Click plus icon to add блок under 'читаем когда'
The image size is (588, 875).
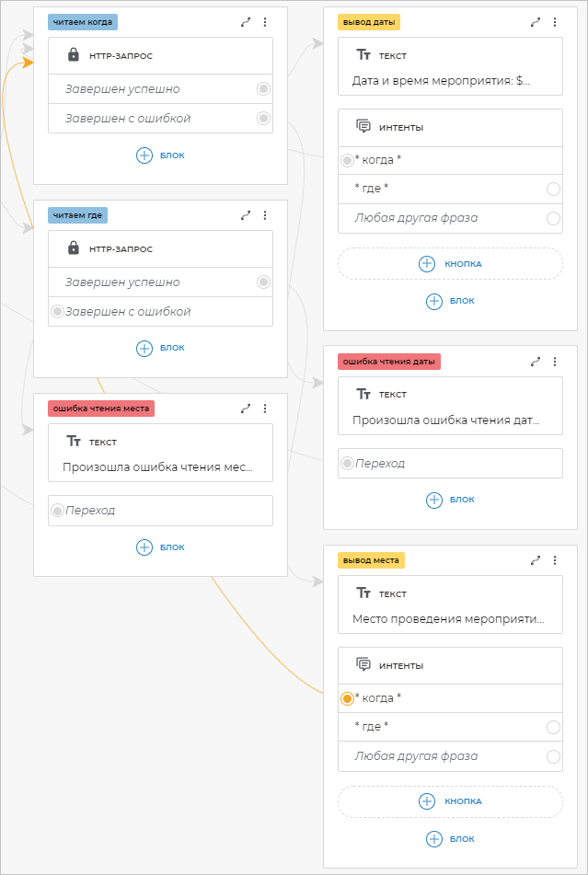point(144,155)
